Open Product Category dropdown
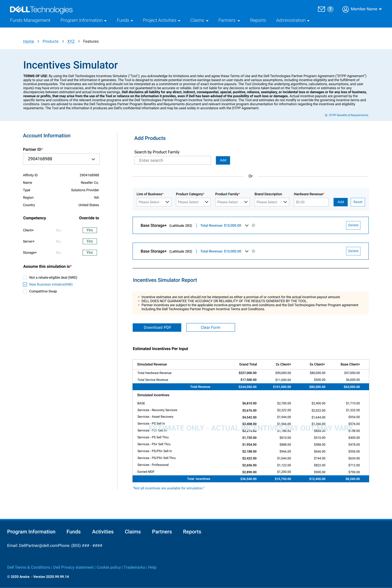 [x=193, y=202]
